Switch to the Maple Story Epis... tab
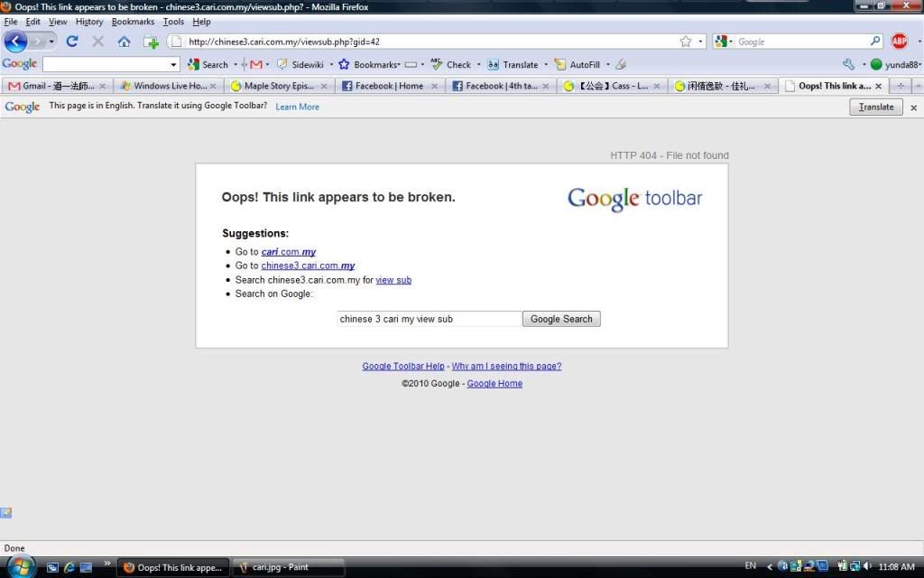This screenshot has width=924, height=578. pyautogui.click(x=279, y=86)
